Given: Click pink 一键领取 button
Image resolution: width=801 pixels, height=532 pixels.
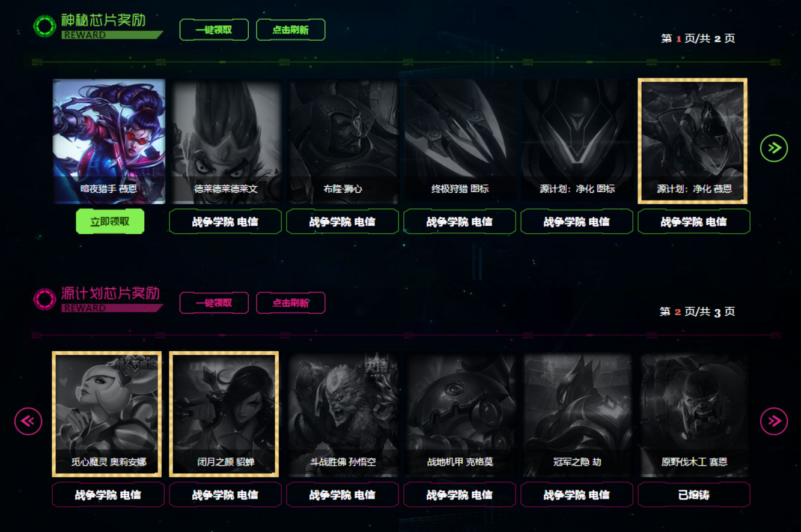Looking at the screenshot, I should 214,303.
